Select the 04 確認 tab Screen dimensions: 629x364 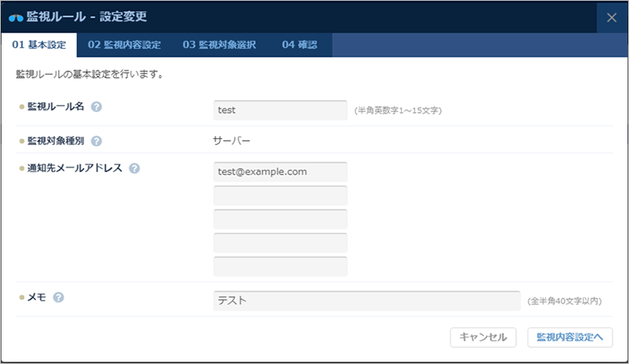(x=300, y=45)
